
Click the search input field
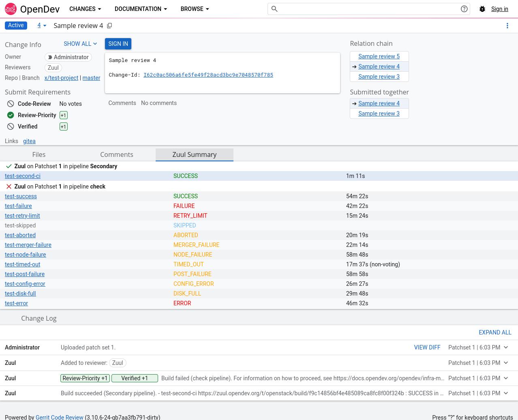(369, 9)
